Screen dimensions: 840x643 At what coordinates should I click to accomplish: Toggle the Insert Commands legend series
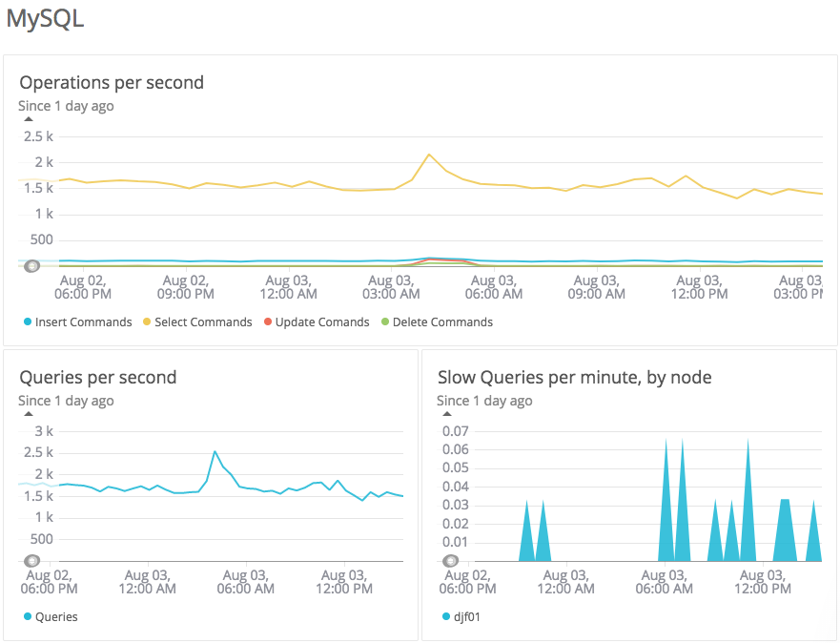(77, 322)
